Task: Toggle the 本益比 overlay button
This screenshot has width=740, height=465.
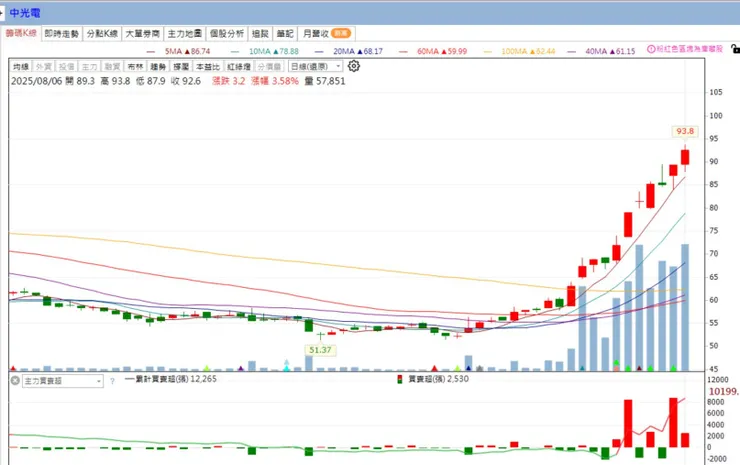Action: [208, 67]
